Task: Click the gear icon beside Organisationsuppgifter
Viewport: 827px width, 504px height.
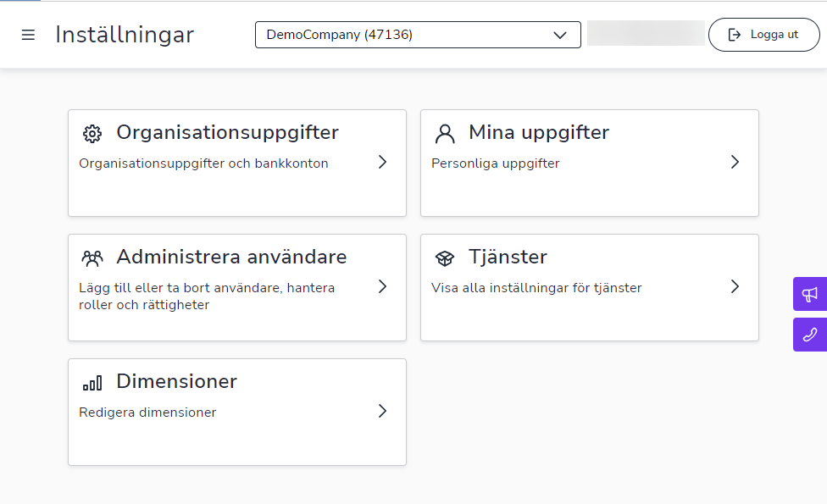Action: point(92,134)
